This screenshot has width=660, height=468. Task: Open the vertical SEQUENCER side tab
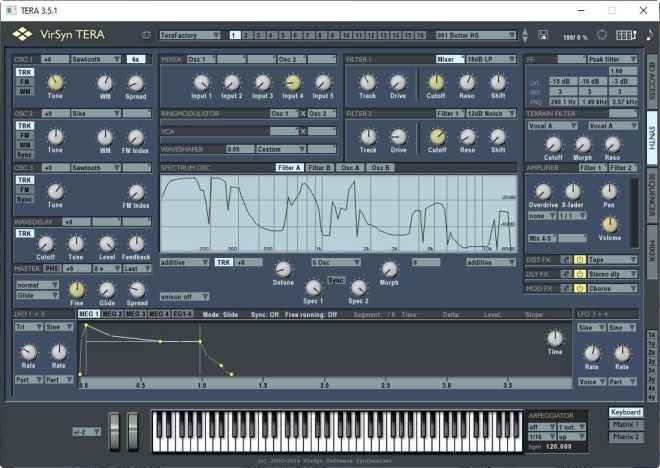point(652,194)
